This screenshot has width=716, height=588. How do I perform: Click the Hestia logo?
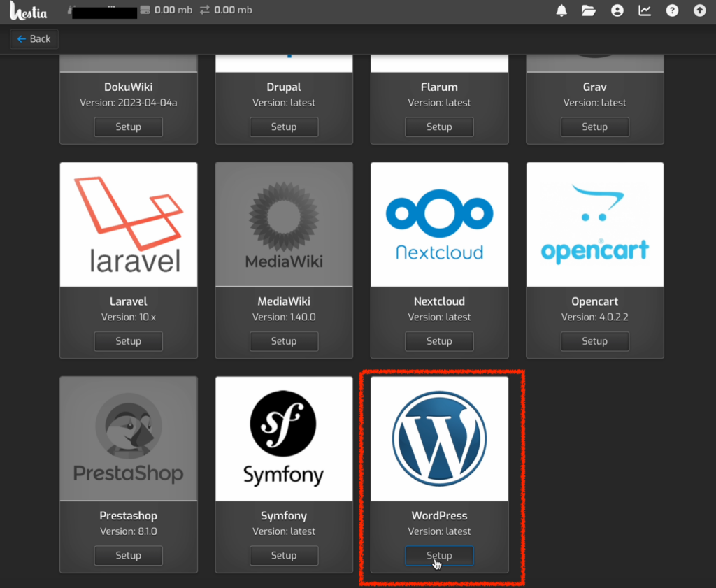pos(29,11)
